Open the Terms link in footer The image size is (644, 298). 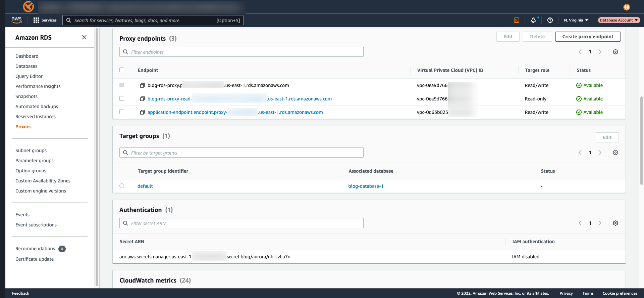[x=588, y=293]
